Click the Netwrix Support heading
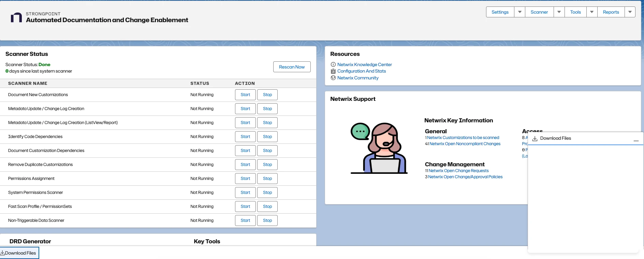This screenshot has height=259, width=644. (x=353, y=99)
